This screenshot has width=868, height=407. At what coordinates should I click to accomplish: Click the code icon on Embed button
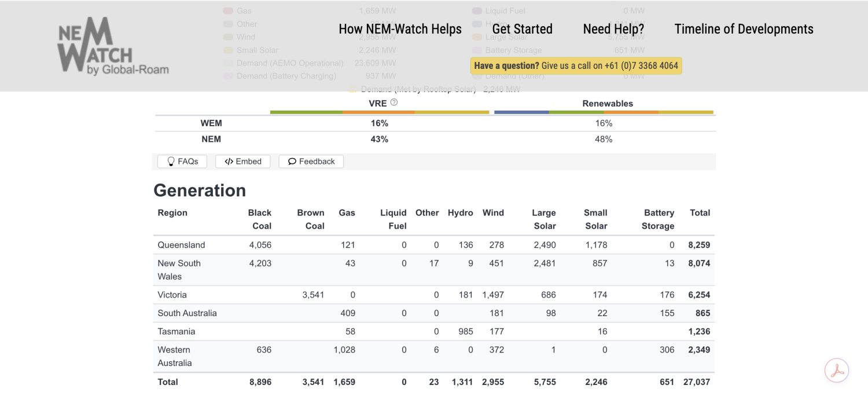pyautogui.click(x=229, y=162)
